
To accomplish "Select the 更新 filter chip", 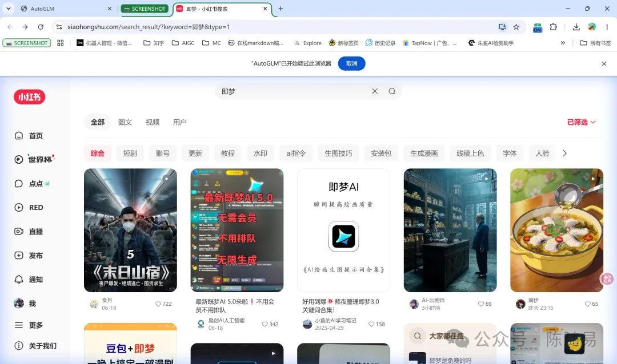I will pyautogui.click(x=195, y=153).
